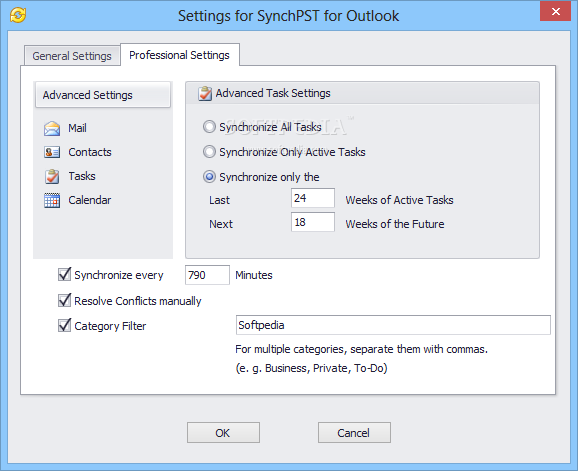Click the Mail envelope icon
This screenshot has width=578, height=471.
pos(52,129)
